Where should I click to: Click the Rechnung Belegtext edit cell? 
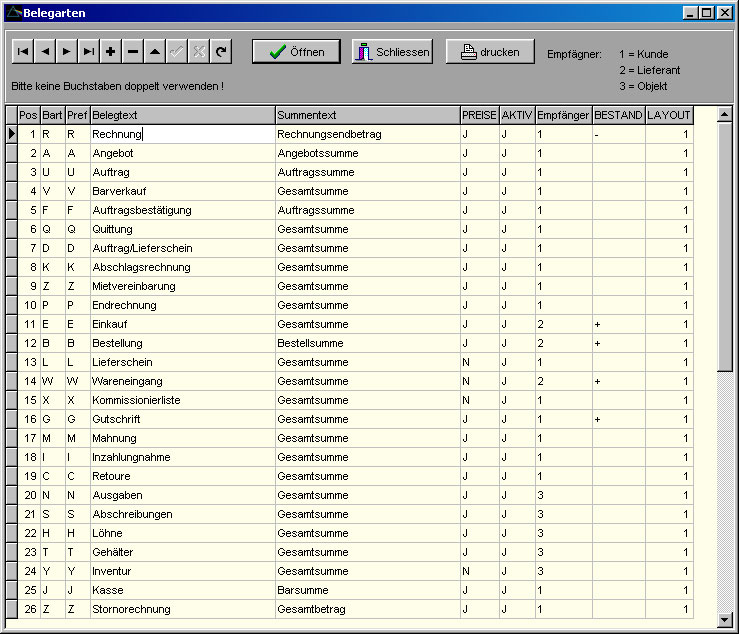(x=182, y=134)
